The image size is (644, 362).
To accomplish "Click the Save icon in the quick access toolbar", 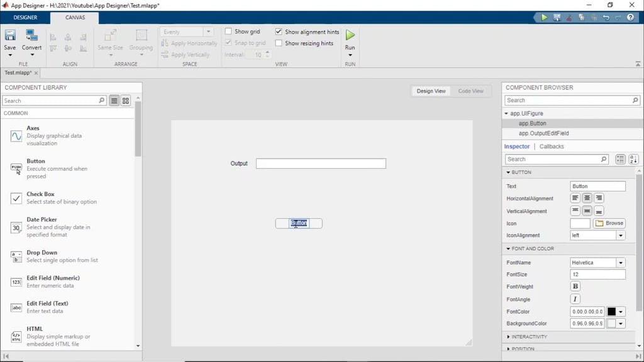I will point(557,18).
